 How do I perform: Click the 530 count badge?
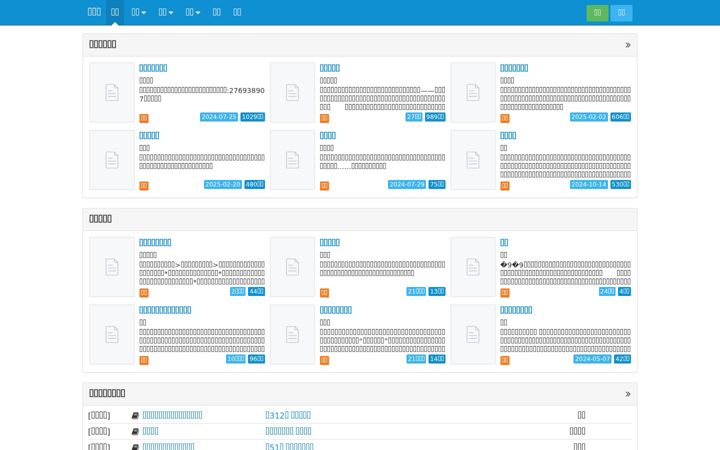[620, 184]
